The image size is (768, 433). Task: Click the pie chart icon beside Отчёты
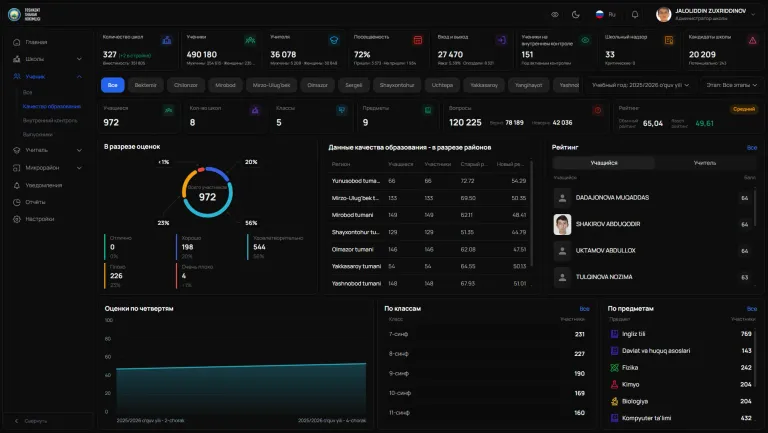click(17, 202)
